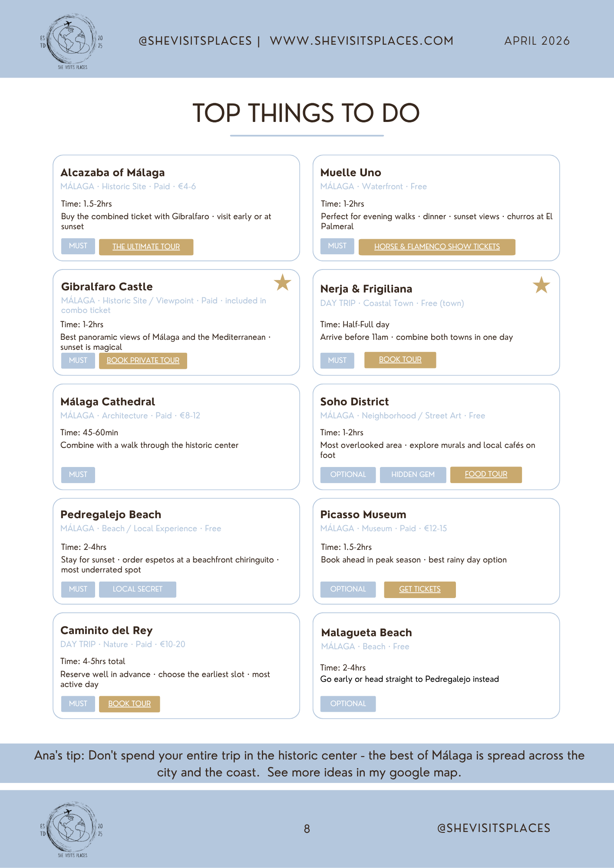Click the gold star on Gibralfaro Castle card
This screenshot has width=614, height=868.
click(x=282, y=283)
